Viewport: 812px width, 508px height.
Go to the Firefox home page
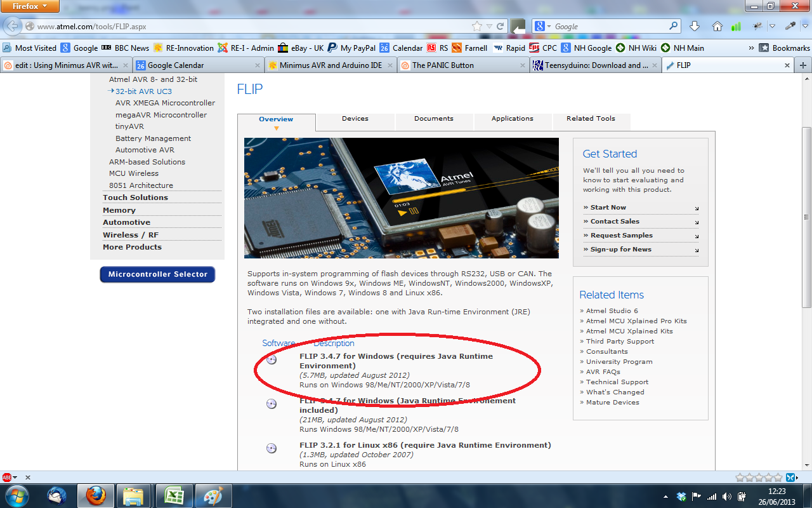[717, 27]
